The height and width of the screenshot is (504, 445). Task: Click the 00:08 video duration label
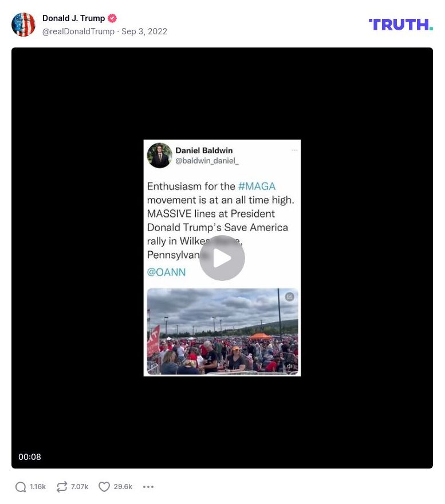tap(30, 457)
